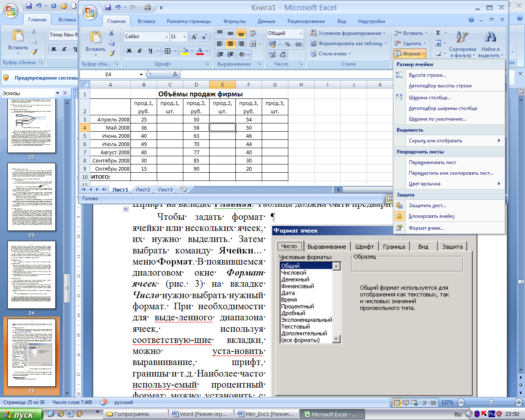Apply percent style format
This screenshot has height=420, width=525.
(x=288, y=44)
